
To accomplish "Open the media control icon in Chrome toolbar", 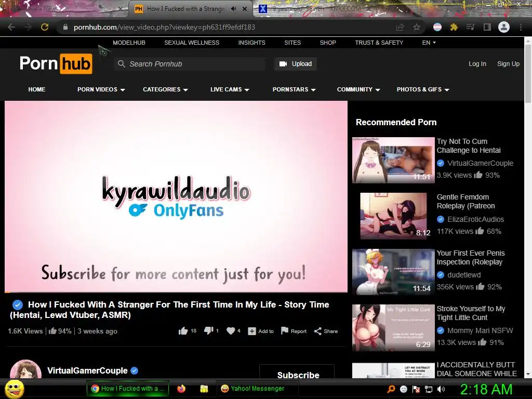I will (471, 27).
